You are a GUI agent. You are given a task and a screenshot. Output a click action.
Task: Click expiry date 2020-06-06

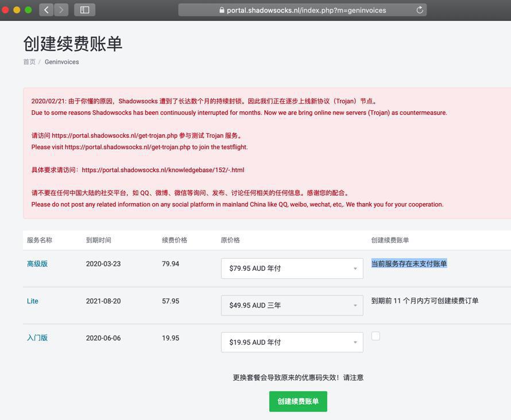click(x=103, y=338)
